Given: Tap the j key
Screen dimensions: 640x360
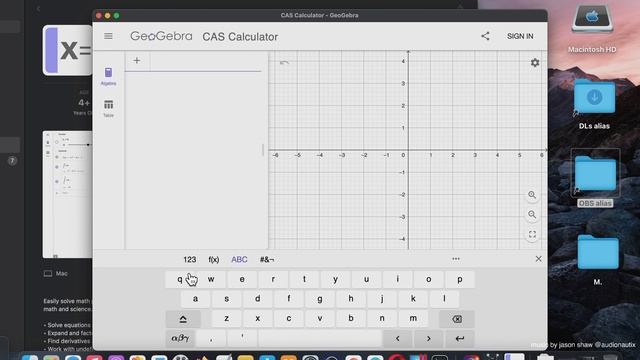Looking at the screenshot, I should 382,299.
